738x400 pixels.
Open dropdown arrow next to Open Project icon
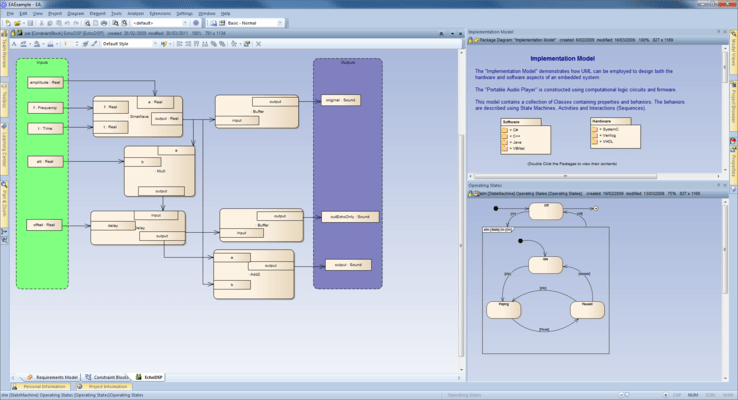23,23
